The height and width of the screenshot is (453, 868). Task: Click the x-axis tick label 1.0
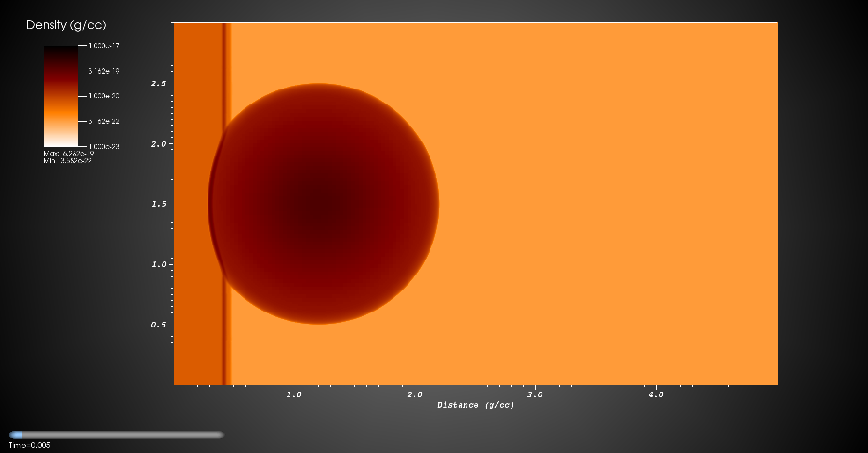click(294, 394)
